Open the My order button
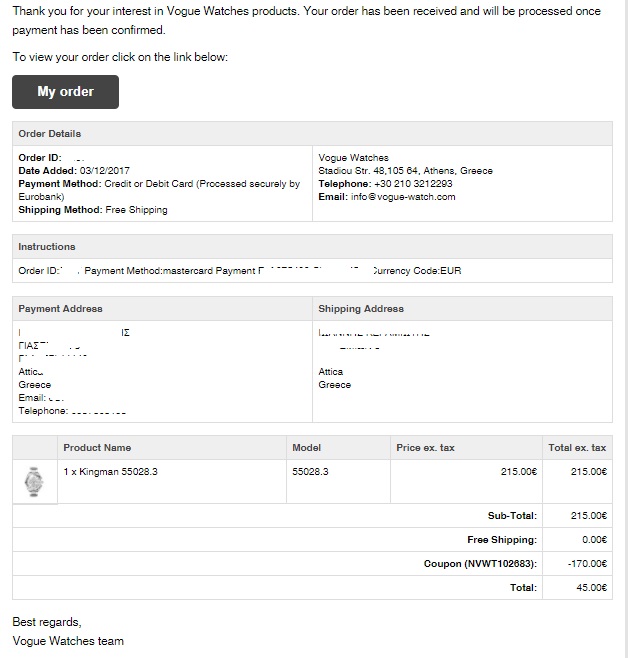 (65, 92)
